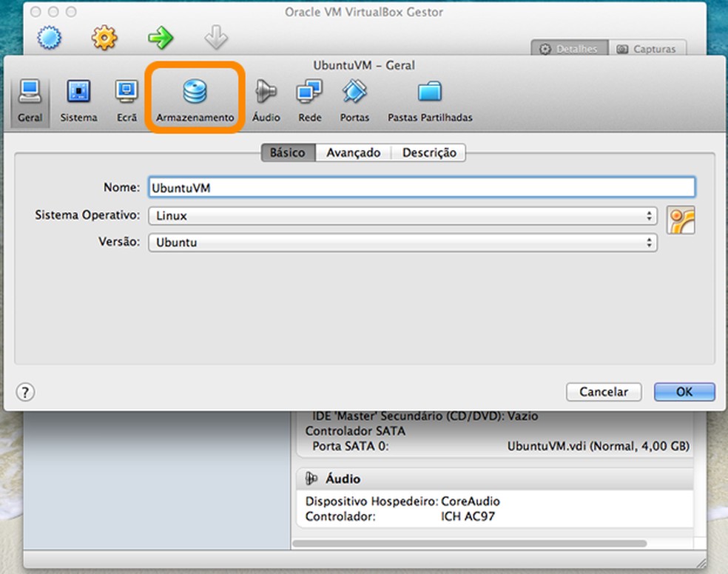The image size is (728, 574).
Task: Open the Ecrã display settings
Action: pos(127,101)
